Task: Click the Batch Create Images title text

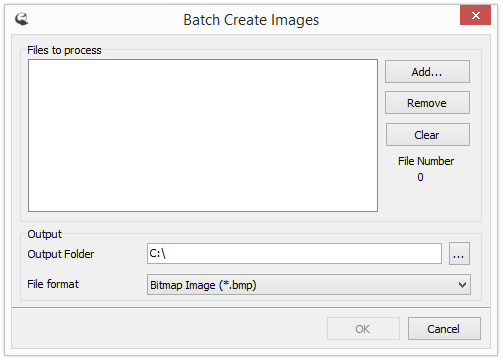Action: (251, 20)
